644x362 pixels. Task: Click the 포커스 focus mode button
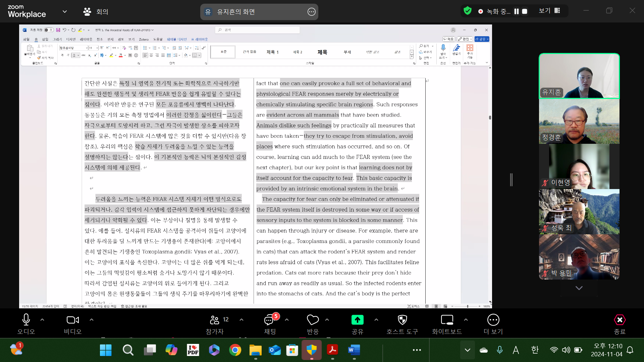(x=413, y=306)
